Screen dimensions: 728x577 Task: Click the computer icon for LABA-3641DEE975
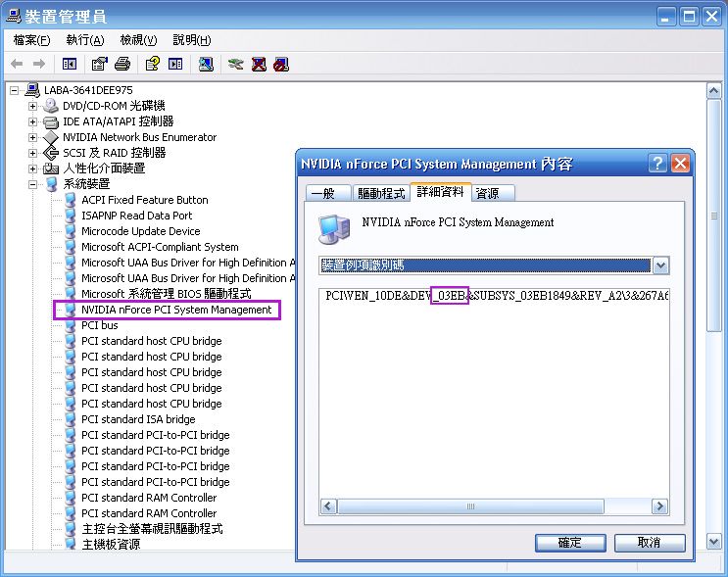pyautogui.click(x=32, y=89)
